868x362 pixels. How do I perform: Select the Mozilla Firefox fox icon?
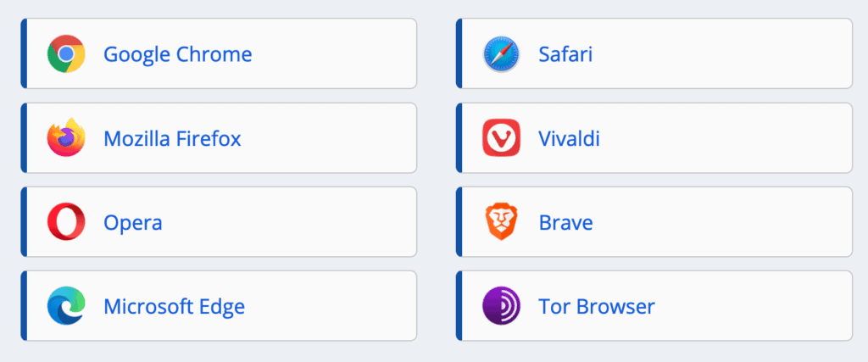click(66, 137)
